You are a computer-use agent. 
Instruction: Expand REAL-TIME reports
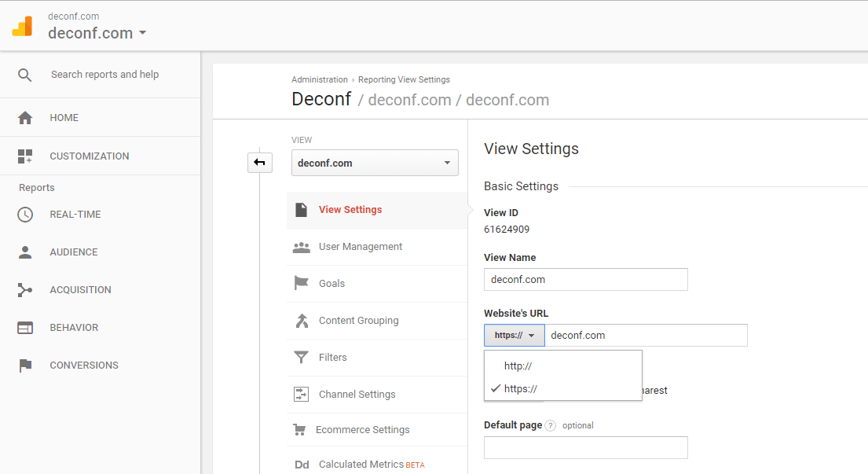tap(75, 215)
